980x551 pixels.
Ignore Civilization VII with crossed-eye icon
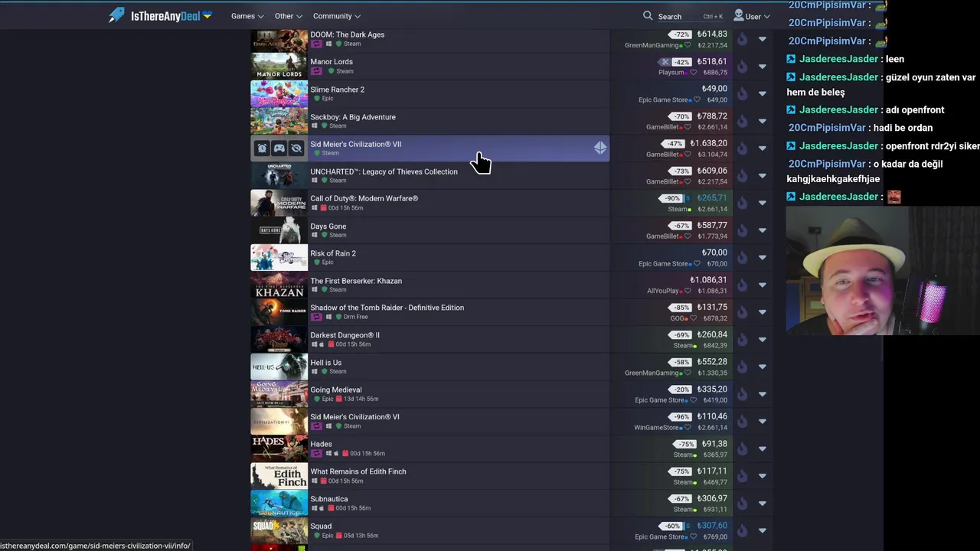point(296,148)
